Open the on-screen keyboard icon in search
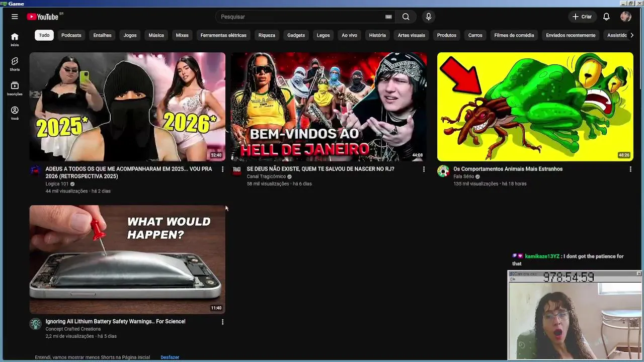 tap(388, 17)
